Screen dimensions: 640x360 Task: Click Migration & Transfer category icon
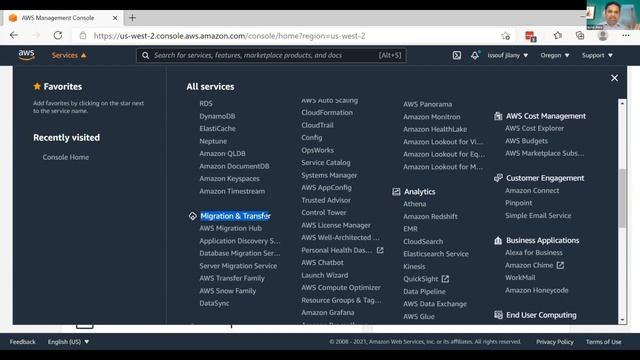point(193,216)
